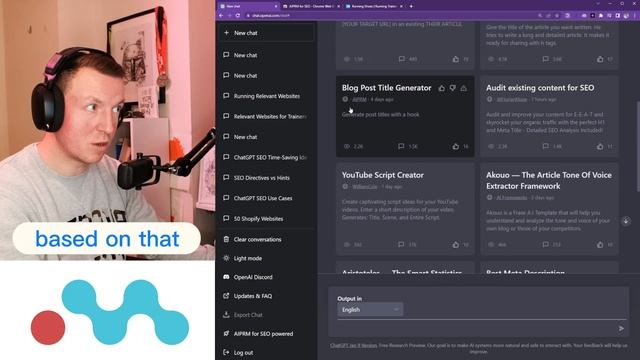Screen dimensions: 640x360
Task: Click the AIPRM for SEO powered rocket icon
Action: (227, 333)
